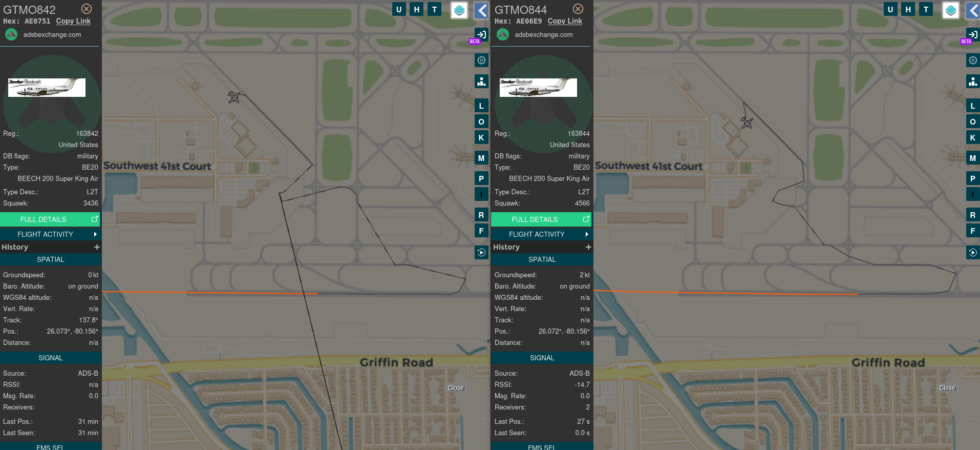
Task: Click H button on right map
Action: [x=908, y=9]
